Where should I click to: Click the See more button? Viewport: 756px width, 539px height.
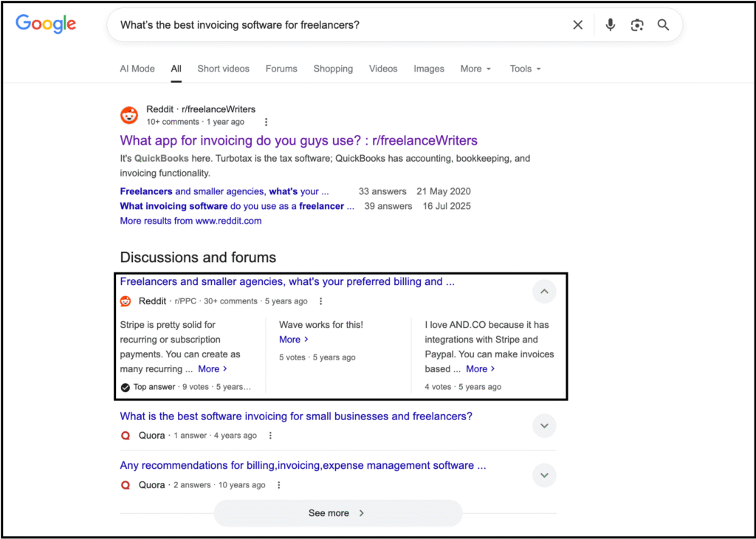click(337, 513)
